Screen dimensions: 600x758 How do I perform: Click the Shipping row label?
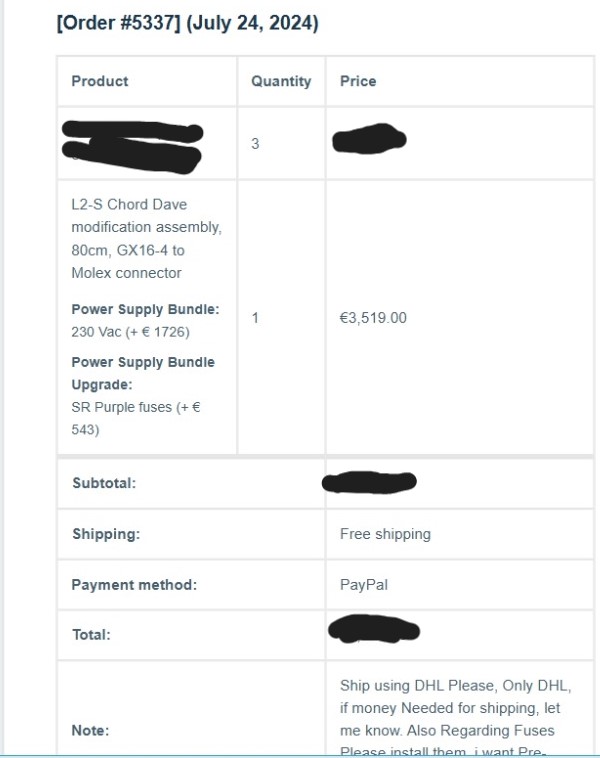click(105, 534)
